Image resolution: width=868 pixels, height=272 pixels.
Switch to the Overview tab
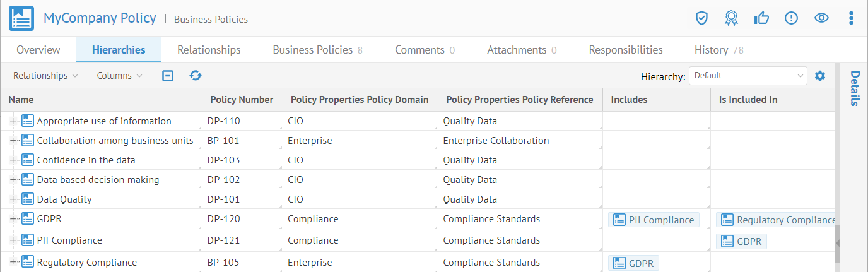[x=38, y=50]
